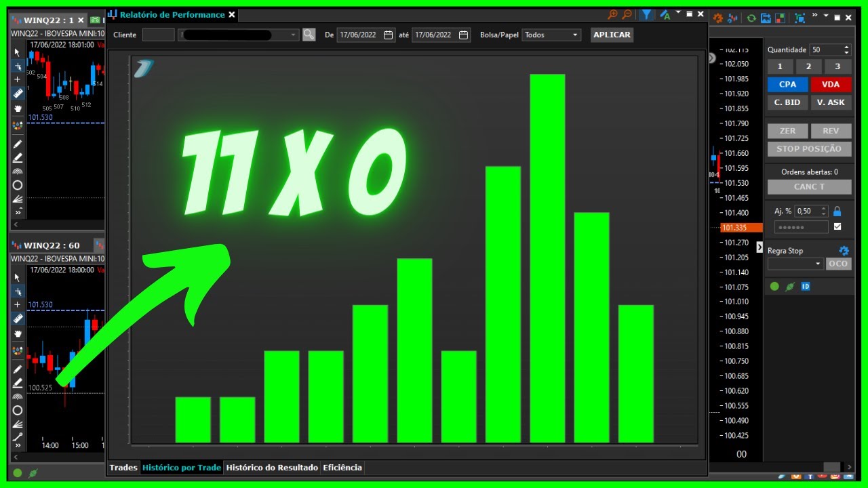Zoom out on the performance report
The image size is (868, 488).
tap(627, 14)
